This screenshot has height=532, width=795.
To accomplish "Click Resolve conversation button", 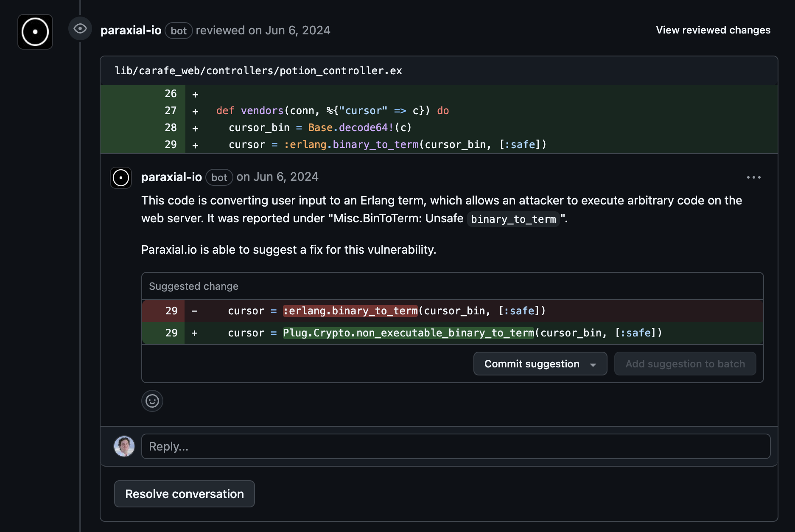I will [x=185, y=494].
